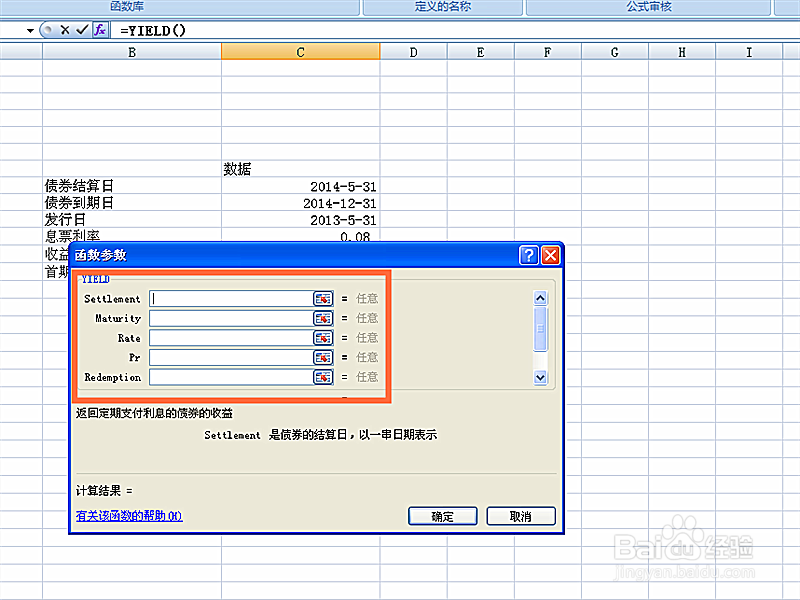Click the 定义的名称 ribbon group label
Image resolution: width=800 pixels, height=600 pixels.
click(x=442, y=7)
